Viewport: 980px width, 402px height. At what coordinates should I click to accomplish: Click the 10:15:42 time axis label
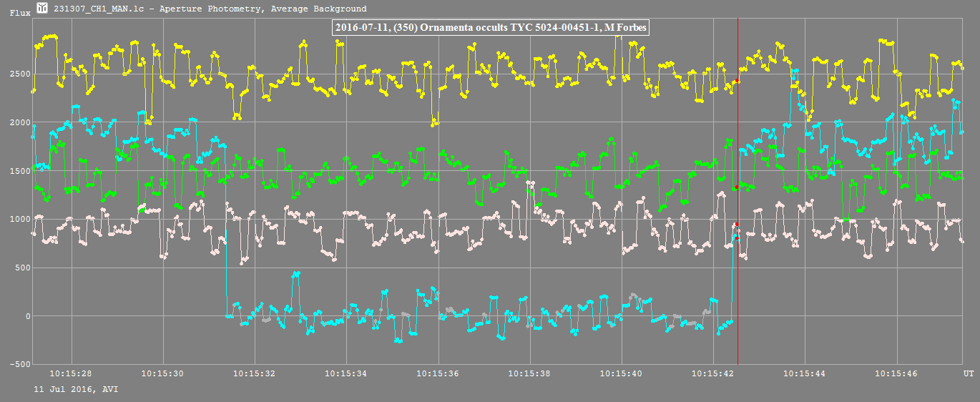[713, 373]
